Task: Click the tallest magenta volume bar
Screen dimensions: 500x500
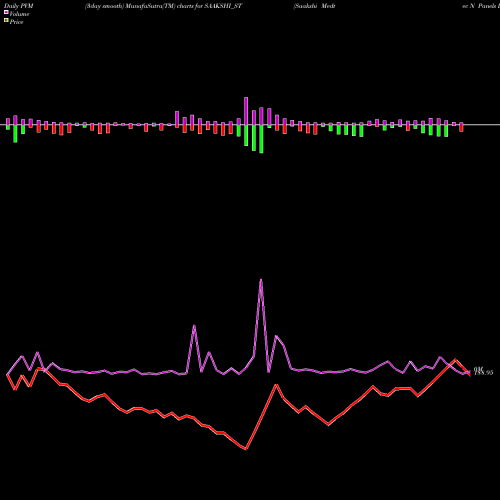Action: (x=246, y=111)
